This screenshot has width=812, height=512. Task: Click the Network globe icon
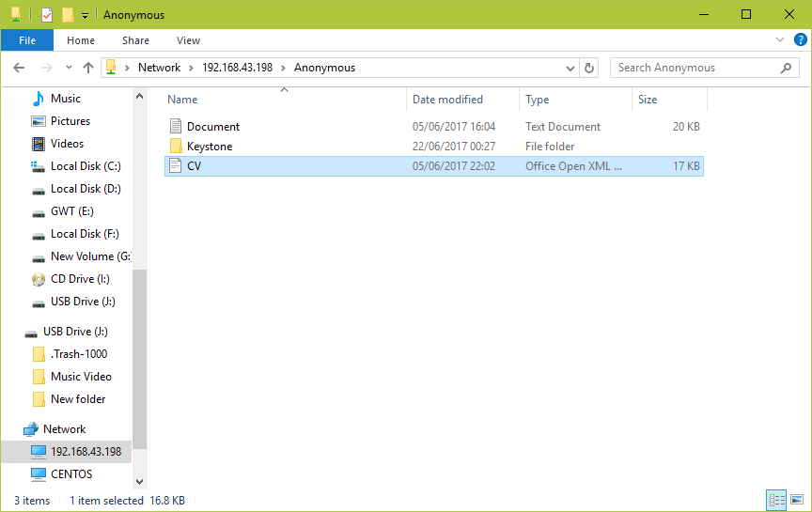pyautogui.click(x=31, y=429)
